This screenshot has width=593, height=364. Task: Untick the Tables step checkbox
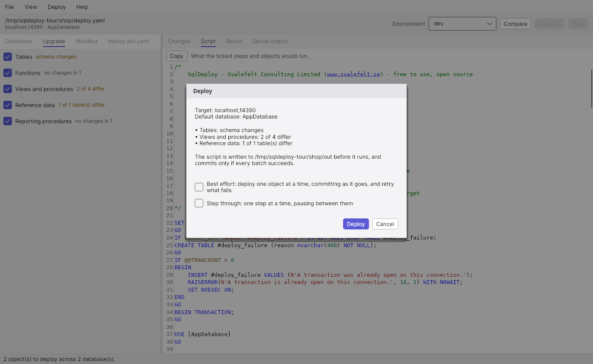coord(8,57)
